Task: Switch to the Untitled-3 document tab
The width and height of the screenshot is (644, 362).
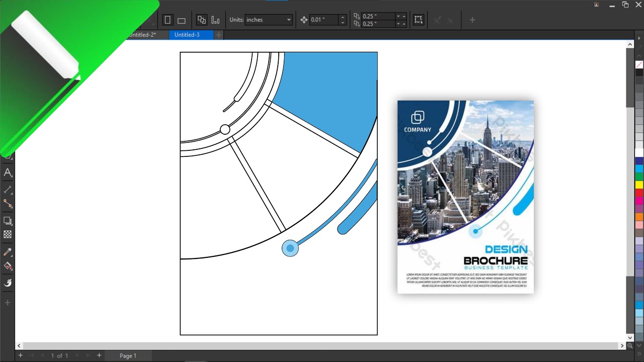Action: click(191, 35)
